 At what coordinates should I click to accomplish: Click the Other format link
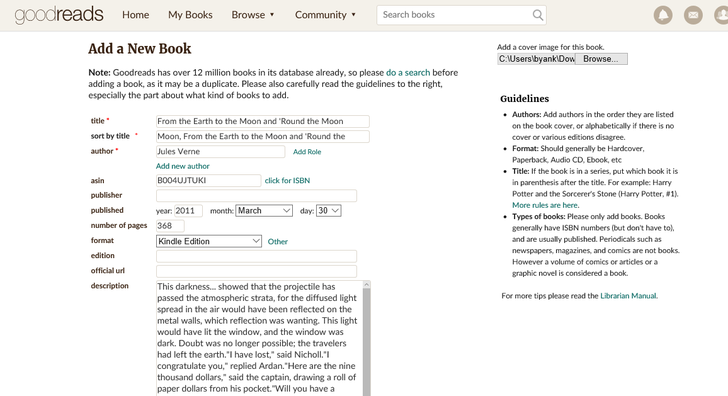[278, 241]
